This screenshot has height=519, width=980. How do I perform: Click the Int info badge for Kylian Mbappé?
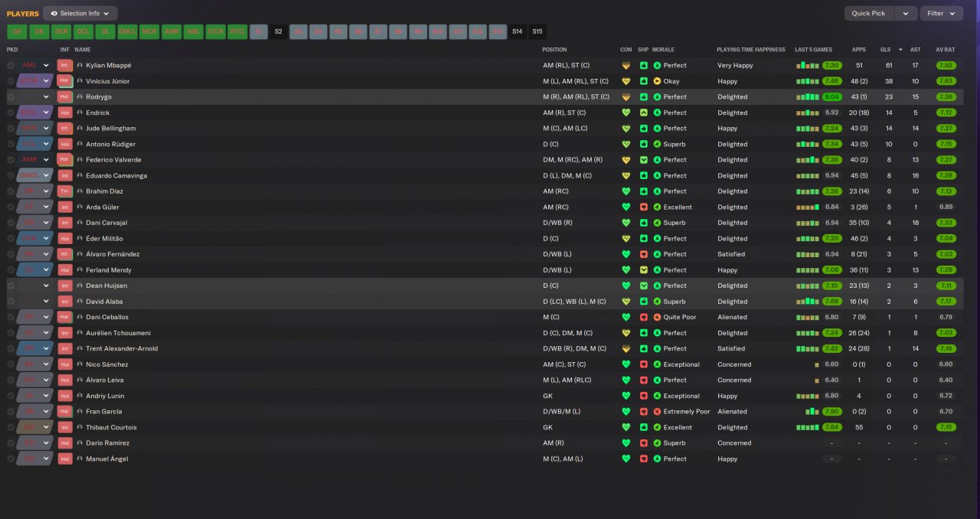[65, 66]
